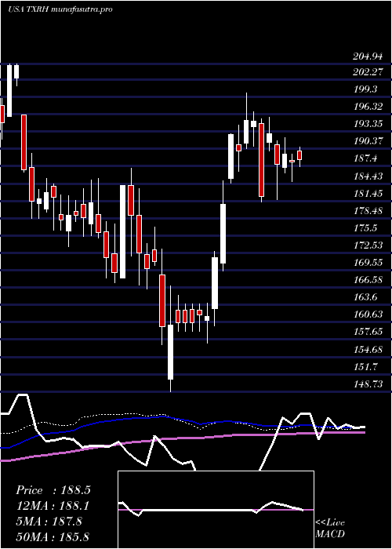Image resolution: width=392 pixels, height=549 pixels.
Task: Click the 199.3 price level label
Action: click(365, 89)
